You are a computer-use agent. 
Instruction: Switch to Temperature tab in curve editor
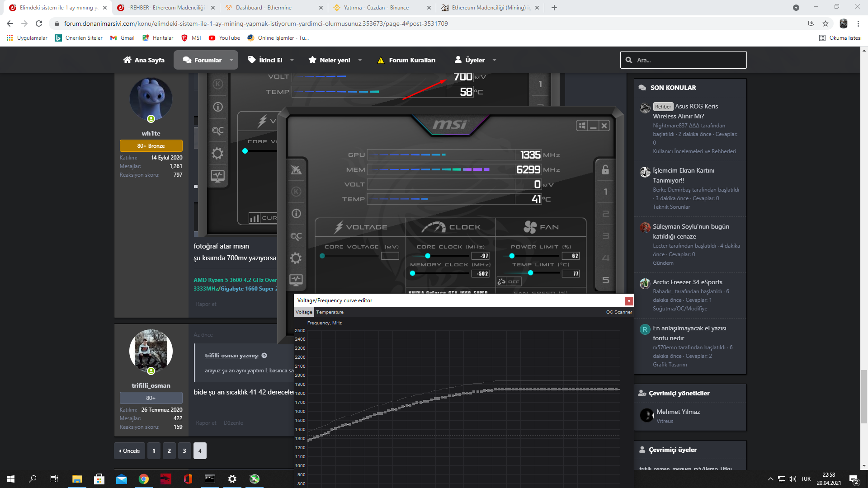330,312
